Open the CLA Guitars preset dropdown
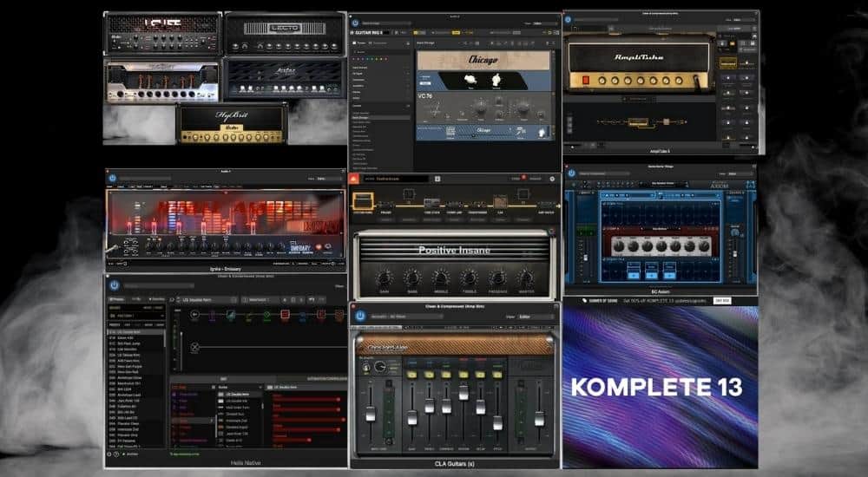The image size is (868, 477). tap(405, 317)
